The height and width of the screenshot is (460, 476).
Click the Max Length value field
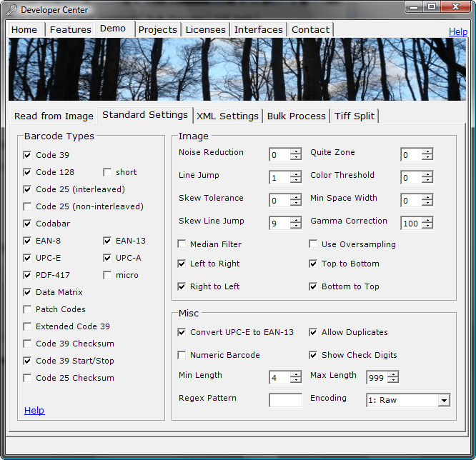pyautogui.click(x=377, y=378)
